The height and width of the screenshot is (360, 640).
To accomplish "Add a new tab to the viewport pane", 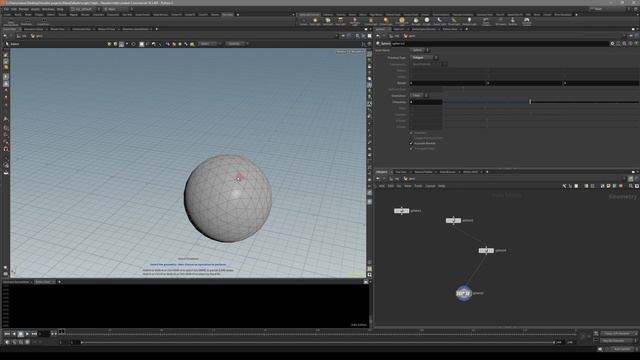I will [157, 29].
